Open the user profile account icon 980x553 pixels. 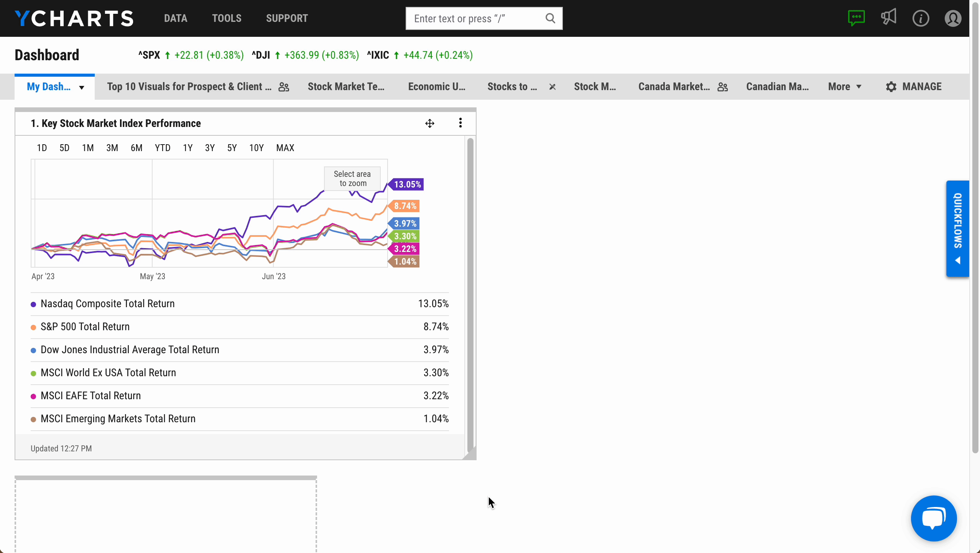click(x=953, y=18)
